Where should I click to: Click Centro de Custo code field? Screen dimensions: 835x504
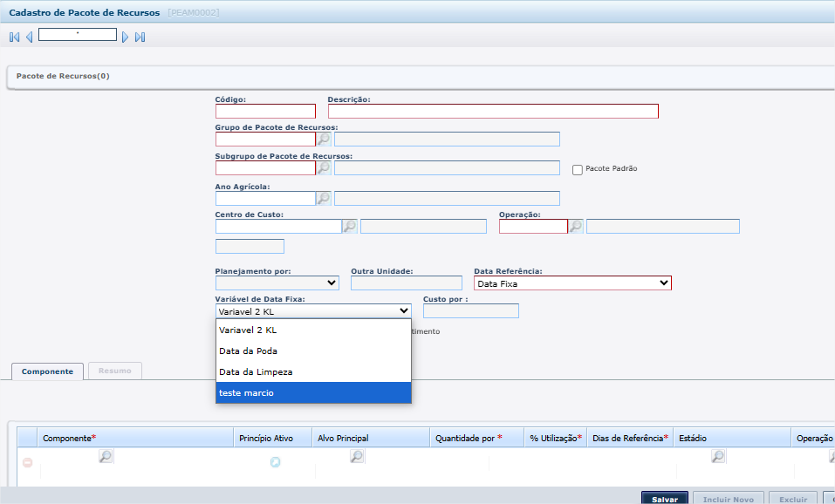[278, 226]
